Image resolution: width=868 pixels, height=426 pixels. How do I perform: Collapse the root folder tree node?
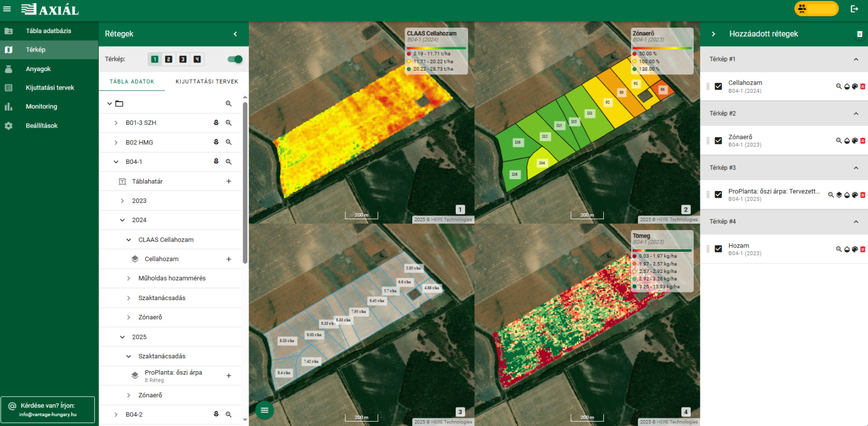point(110,104)
